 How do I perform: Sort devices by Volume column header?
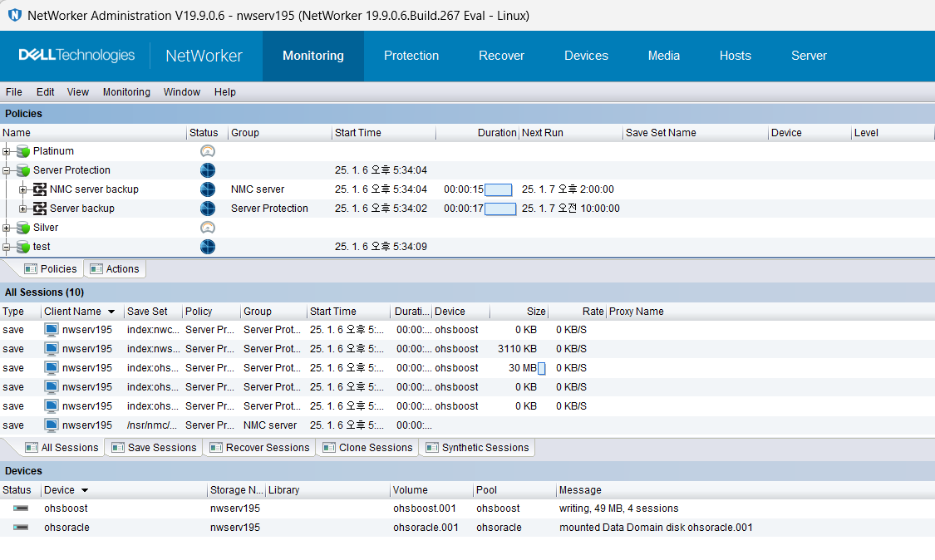pos(431,489)
